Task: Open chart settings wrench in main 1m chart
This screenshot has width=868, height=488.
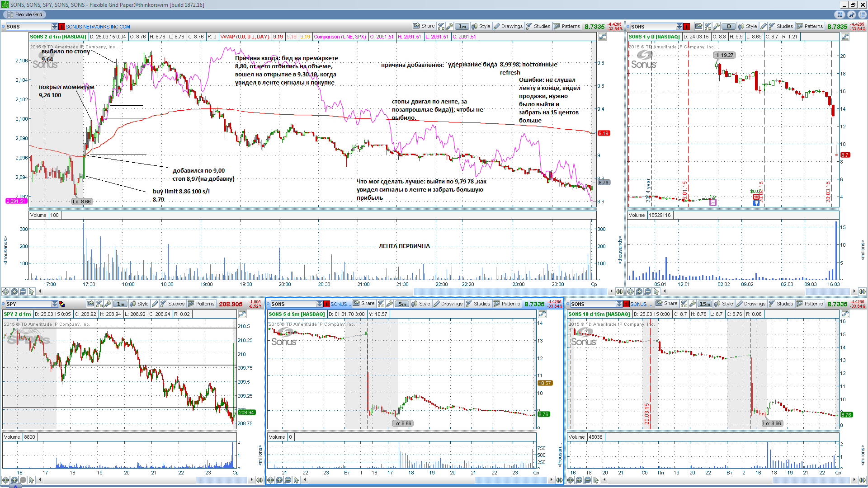Action: click(x=450, y=26)
